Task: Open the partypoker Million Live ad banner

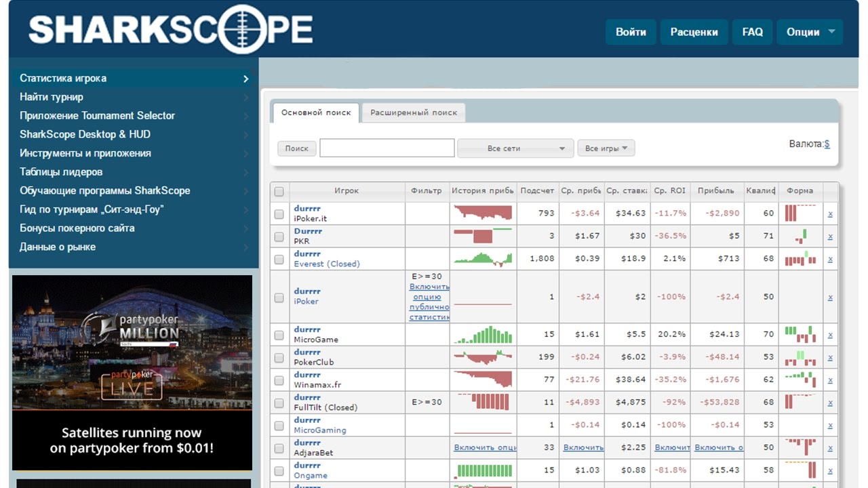Action: pos(132,373)
